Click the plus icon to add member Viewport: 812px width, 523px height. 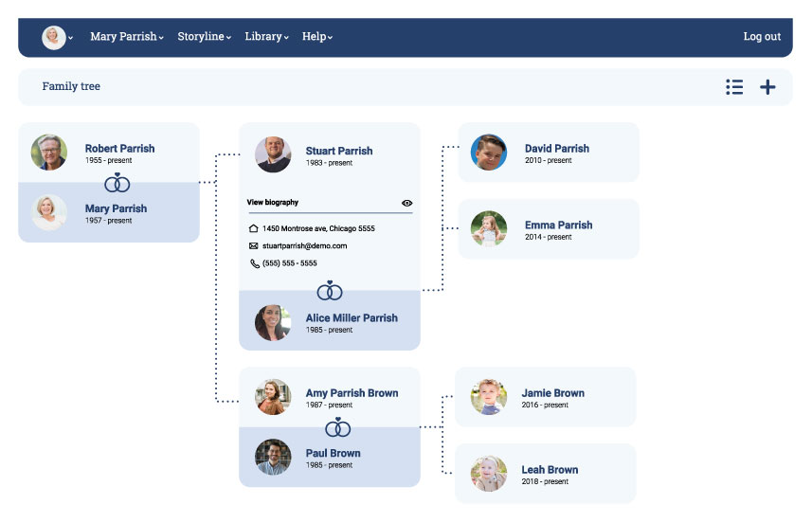pyautogui.click(x=767, y=87)
